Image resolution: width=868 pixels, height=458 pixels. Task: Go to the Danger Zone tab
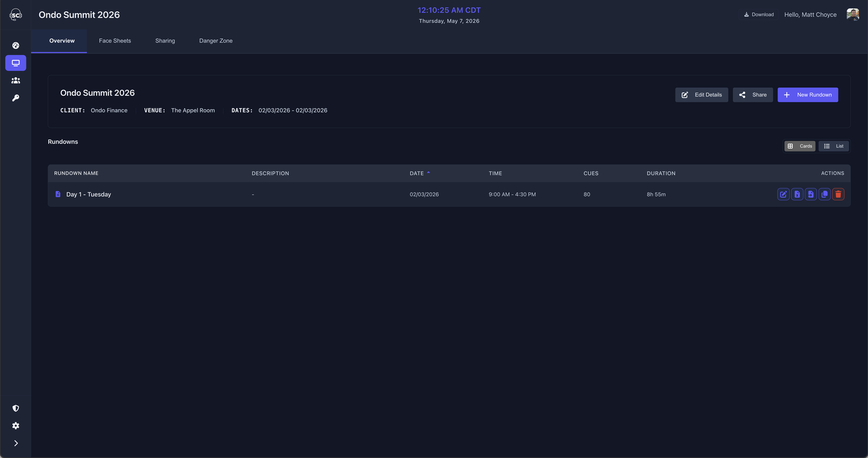point(216,41)
